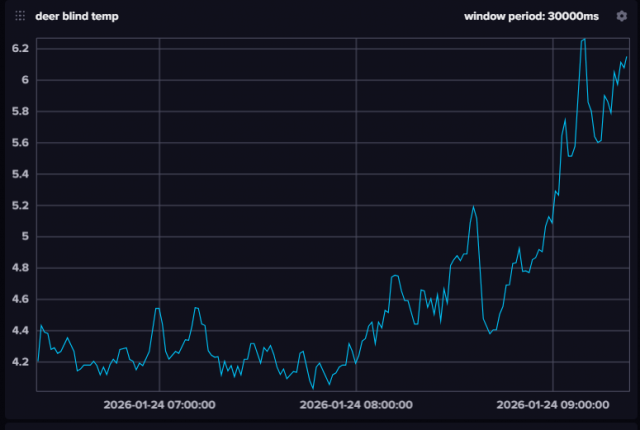Click the 2026-01-24 07:00:00 time label
Viewport: 640px width, 430px height.
tap(160, 405)
